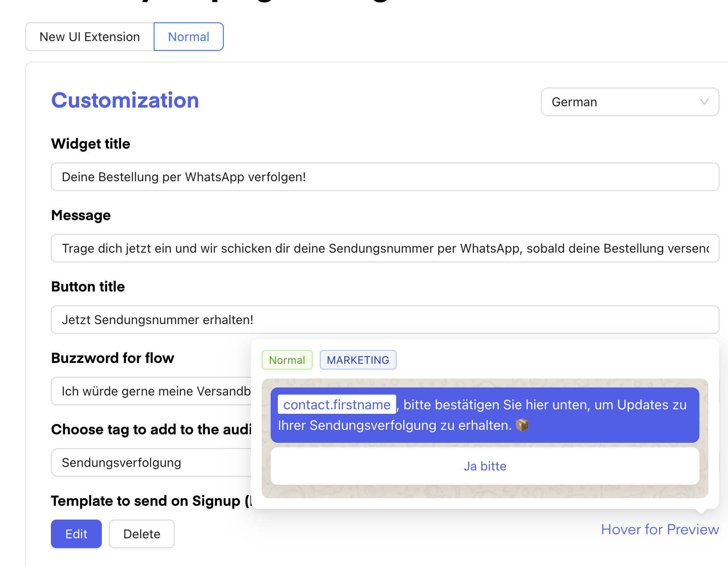728x566 pixels.
Task: Switch to the New UI Extension tab
Action: coord(90,37)
